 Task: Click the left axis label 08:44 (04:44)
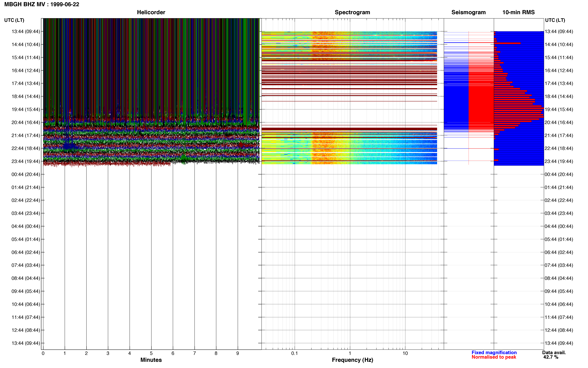[26, 278]
